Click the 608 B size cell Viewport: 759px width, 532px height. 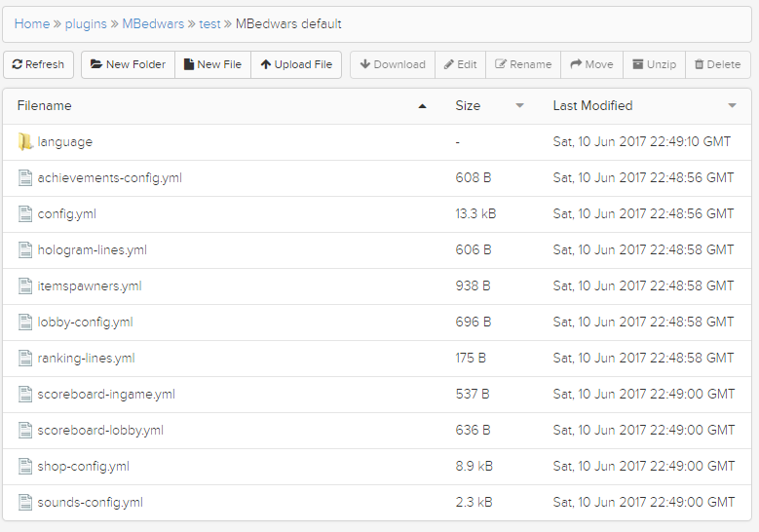[x=474, y=177]
